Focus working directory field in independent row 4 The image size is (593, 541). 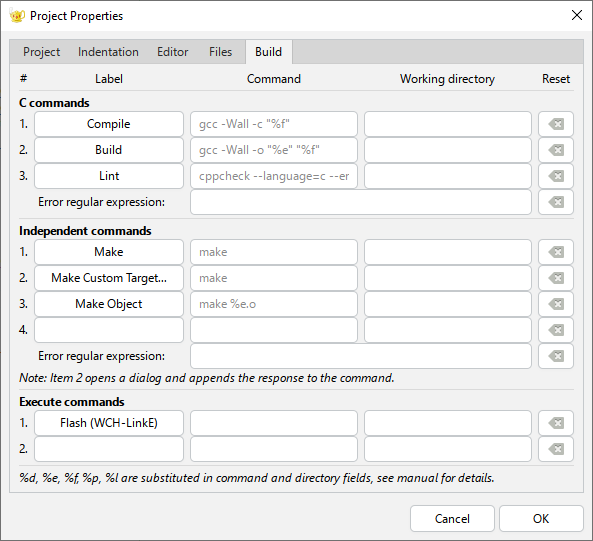coord(448,330)
